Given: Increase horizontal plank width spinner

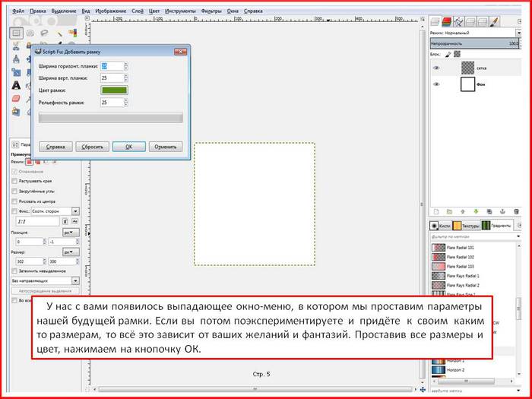Looking at the screenshot, I should pos(126,64).
